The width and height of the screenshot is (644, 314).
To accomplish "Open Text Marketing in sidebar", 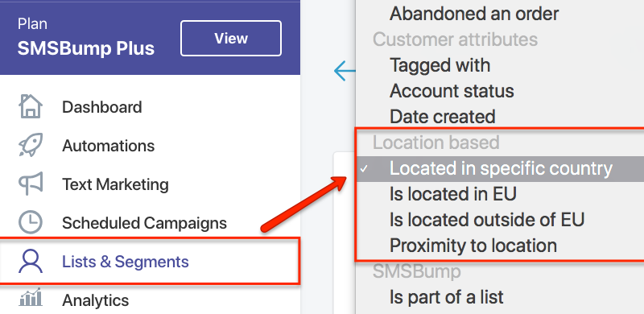I will [x=115, y=184].
